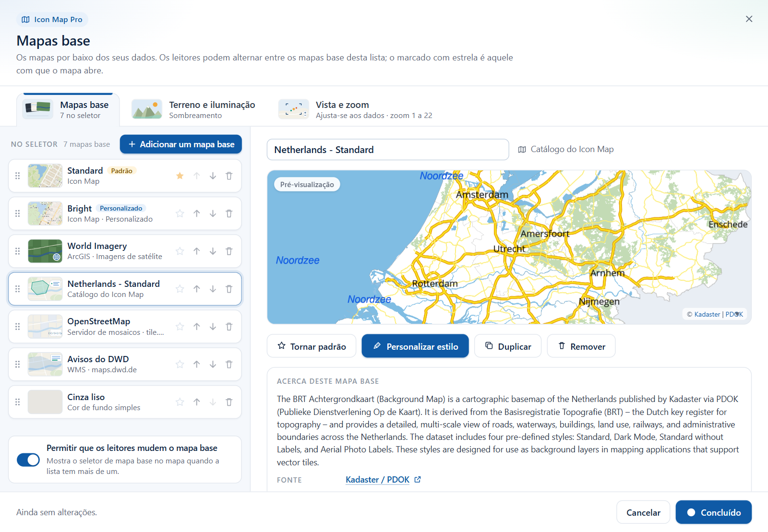
Task: Click the Icon Map Pro badge
Action: pos(52,20)
